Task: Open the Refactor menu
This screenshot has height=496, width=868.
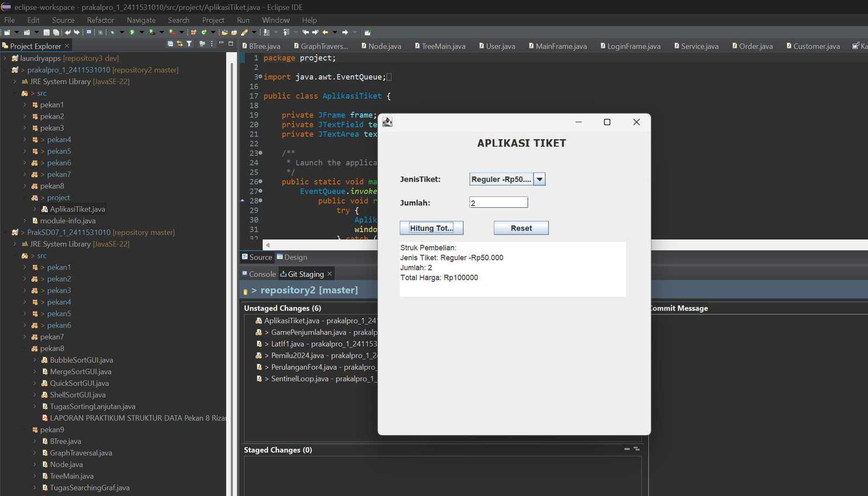Action: [x=100, y=20]
